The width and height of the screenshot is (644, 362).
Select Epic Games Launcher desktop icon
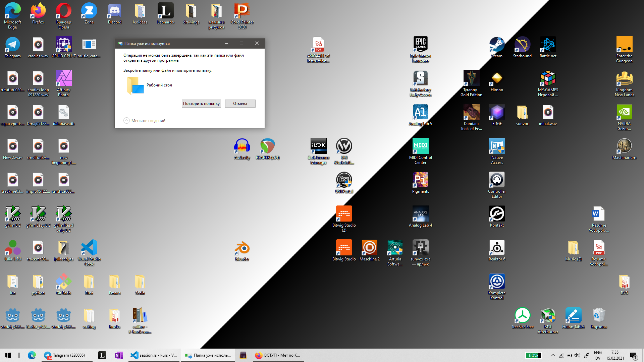point(421,50)
